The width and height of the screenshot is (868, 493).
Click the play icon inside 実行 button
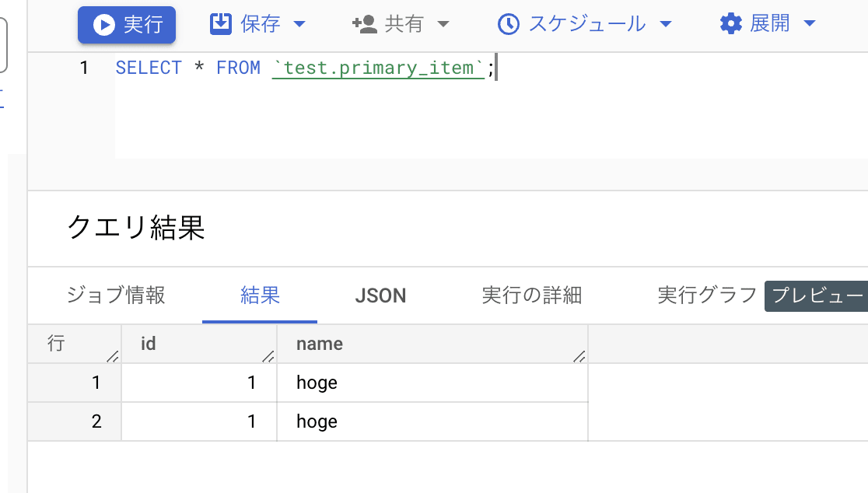tap(104, 25)
